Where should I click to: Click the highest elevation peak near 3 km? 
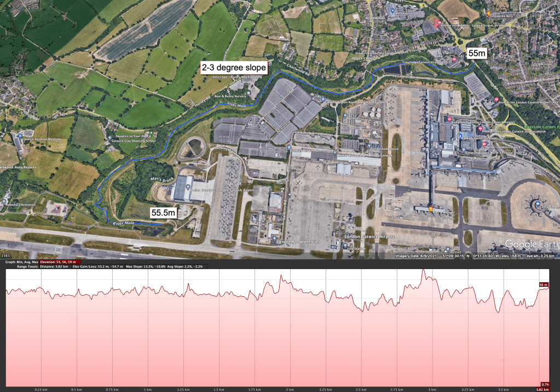point(423,270)
